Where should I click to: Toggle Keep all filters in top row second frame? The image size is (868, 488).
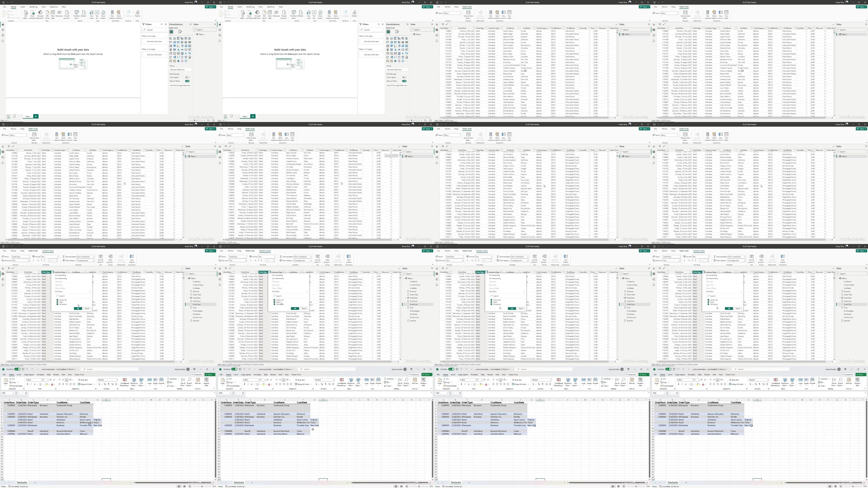pos(404,81)
